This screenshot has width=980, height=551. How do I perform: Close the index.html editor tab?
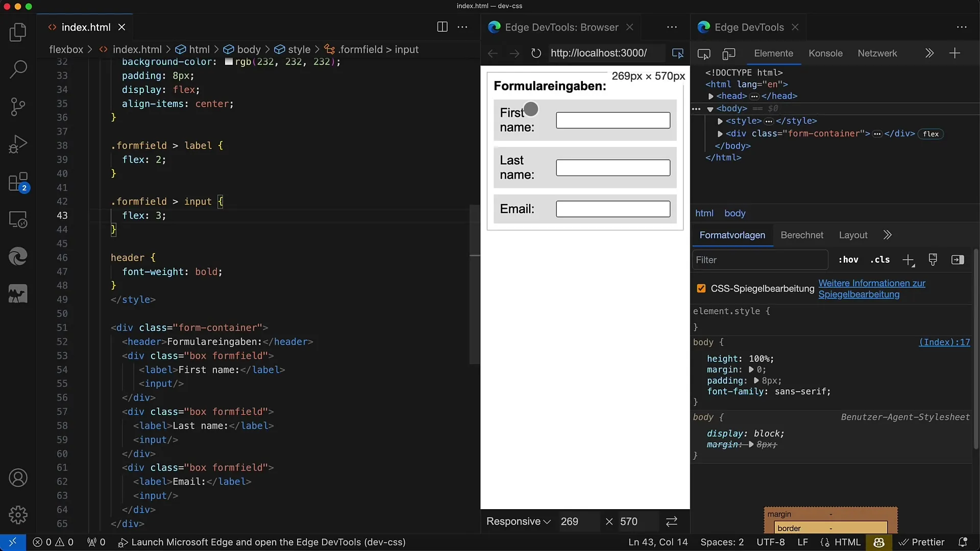click(121, 27)
